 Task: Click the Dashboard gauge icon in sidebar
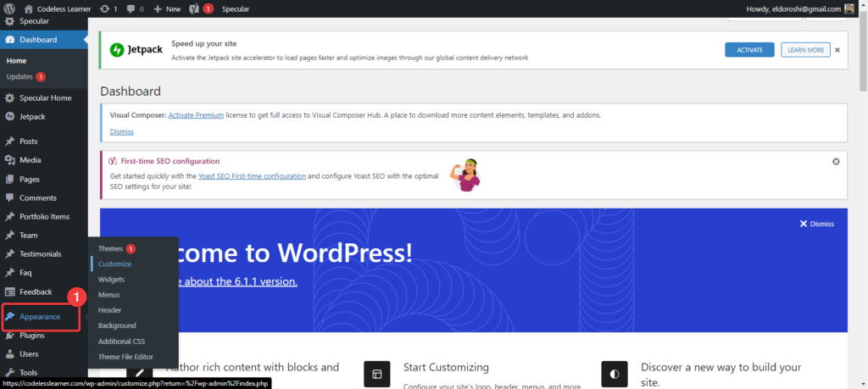pos(9,40)
